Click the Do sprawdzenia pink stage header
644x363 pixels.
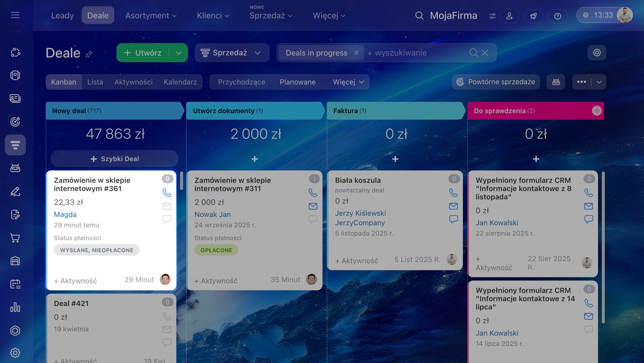pos(535,111)
